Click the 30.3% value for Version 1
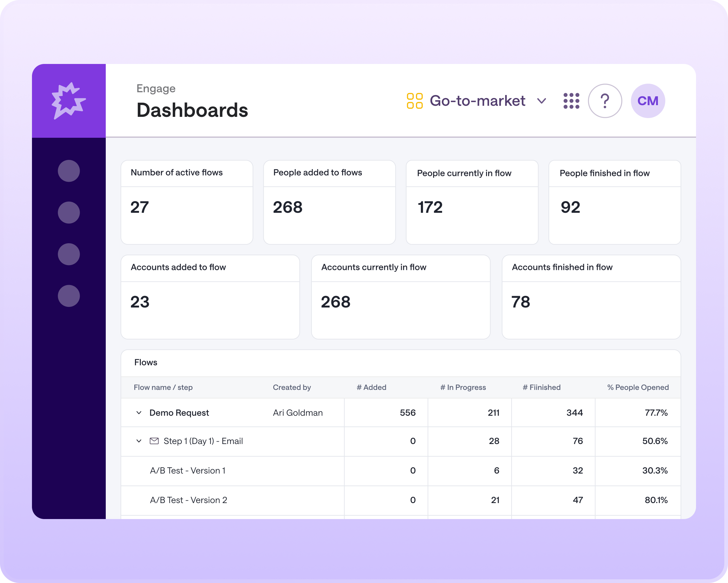 (655, 470)
